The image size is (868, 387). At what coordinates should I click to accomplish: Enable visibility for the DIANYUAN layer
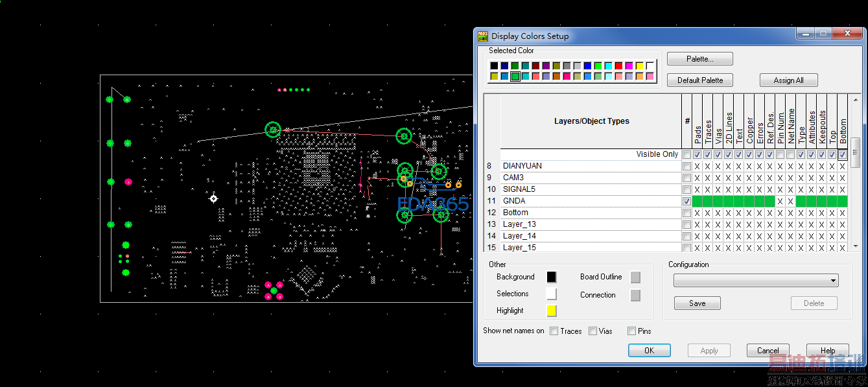point(686,167)
